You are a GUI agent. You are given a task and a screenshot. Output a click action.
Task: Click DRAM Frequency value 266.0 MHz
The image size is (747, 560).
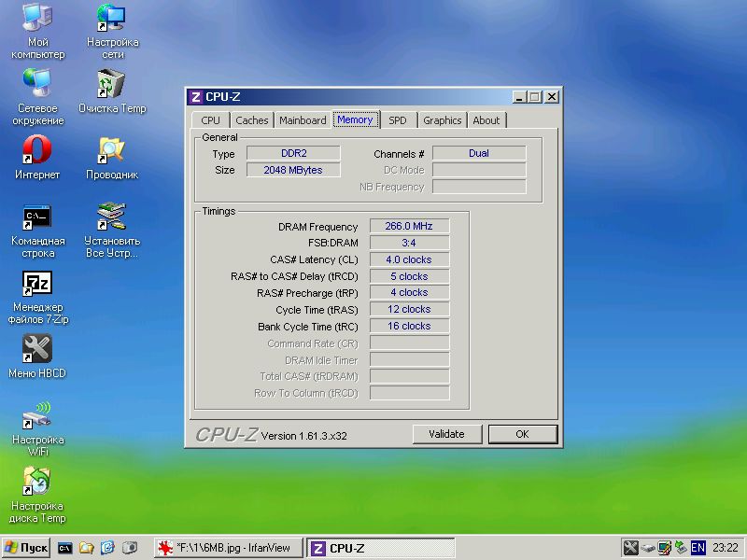click(x=409, y=226)
